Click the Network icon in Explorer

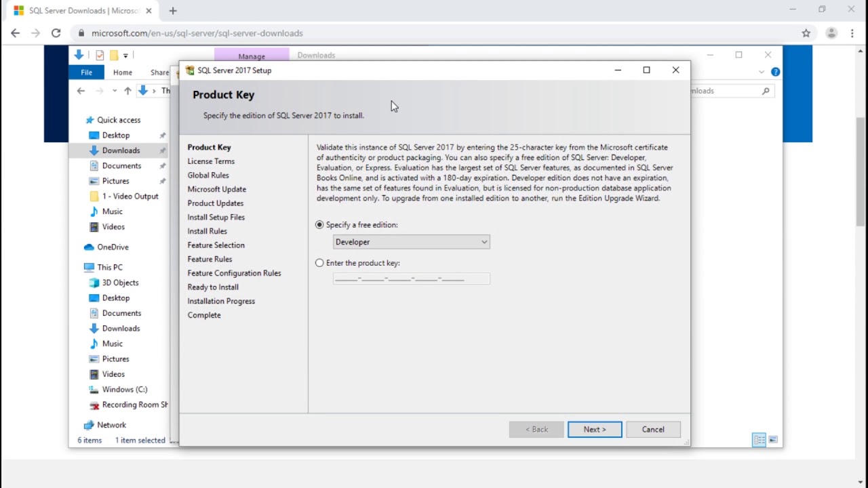89,425
